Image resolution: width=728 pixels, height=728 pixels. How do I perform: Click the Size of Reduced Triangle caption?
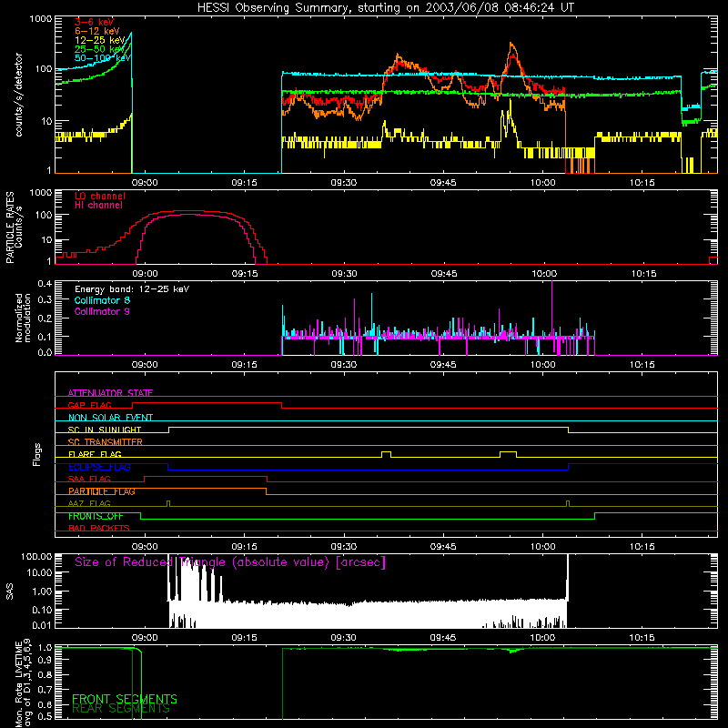click(230, 562)
